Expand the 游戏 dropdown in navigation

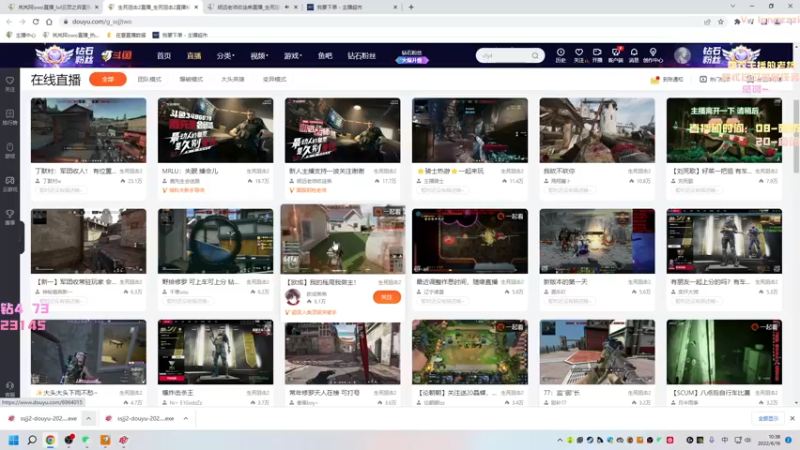coord(293,56)
